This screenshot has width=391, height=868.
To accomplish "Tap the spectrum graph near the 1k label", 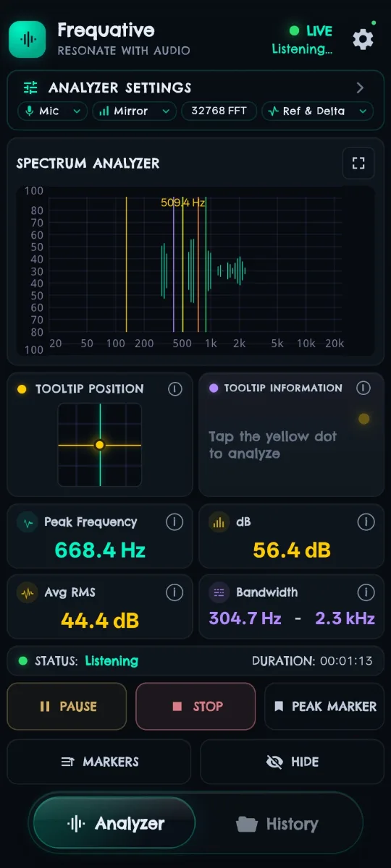I will pyautogui.click(x=211, y=344).
